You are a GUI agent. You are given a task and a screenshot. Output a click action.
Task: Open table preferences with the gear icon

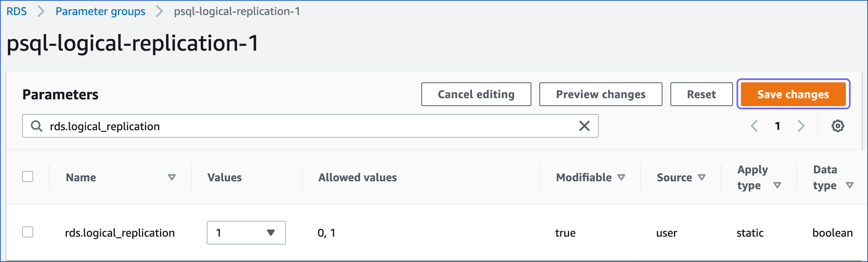pyautogui.click(x=837, y=126)
